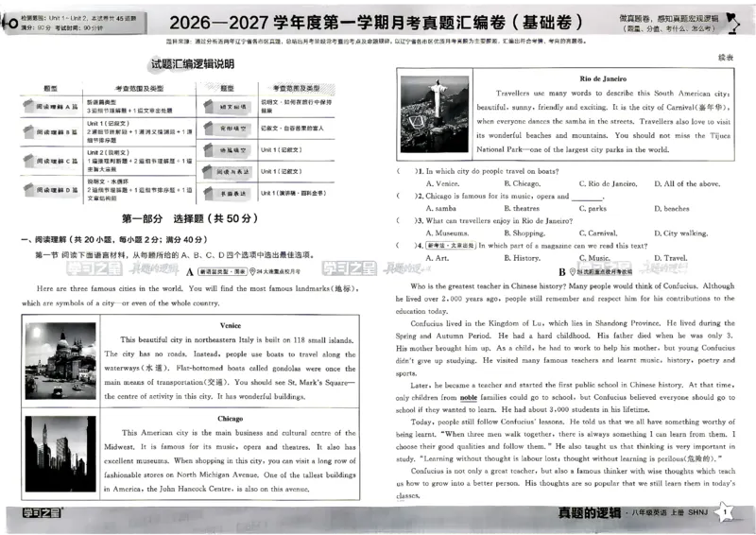Click the large letter 'B' passage marker
Image resolution: width=756 pixels, height=535 pixels.
point(562,272)
